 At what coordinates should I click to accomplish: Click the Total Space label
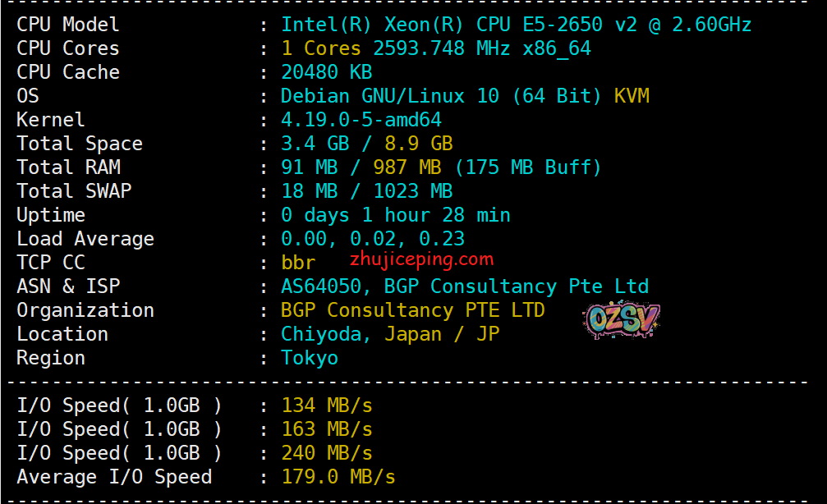[x=80, y=144]
